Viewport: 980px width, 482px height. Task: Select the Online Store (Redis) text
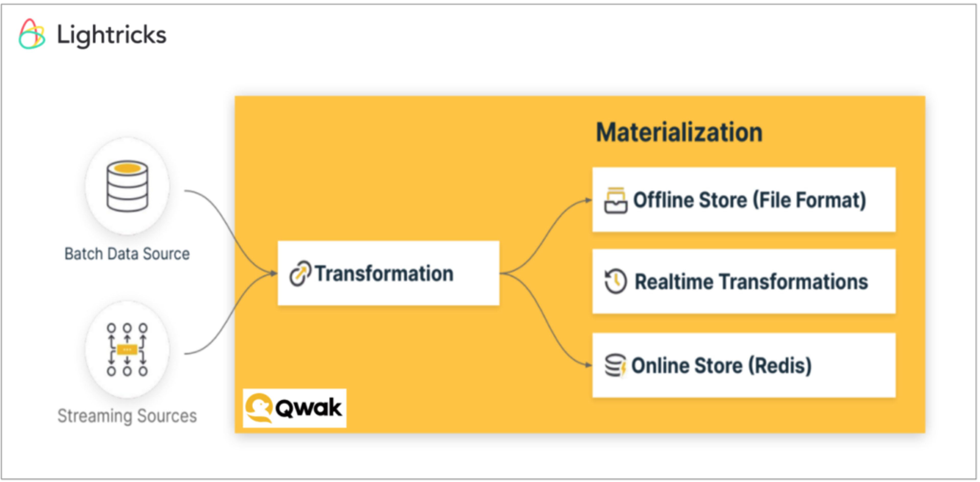[721, 366]
